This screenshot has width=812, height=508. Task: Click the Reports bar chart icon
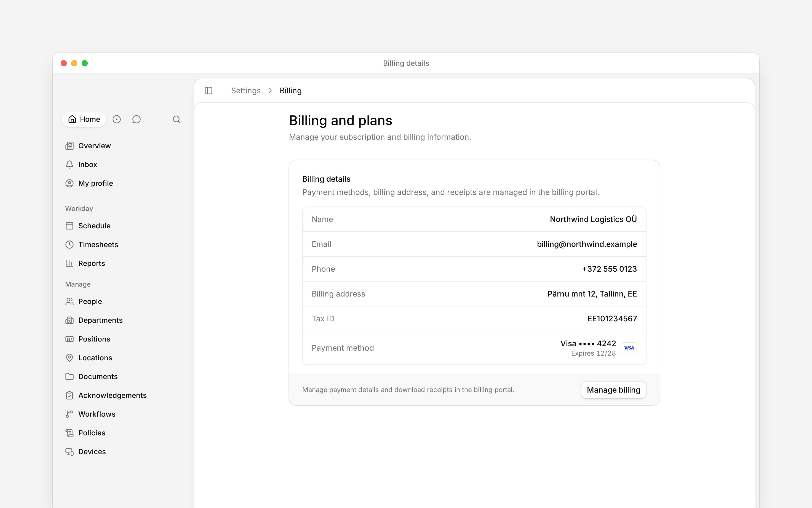70,263
